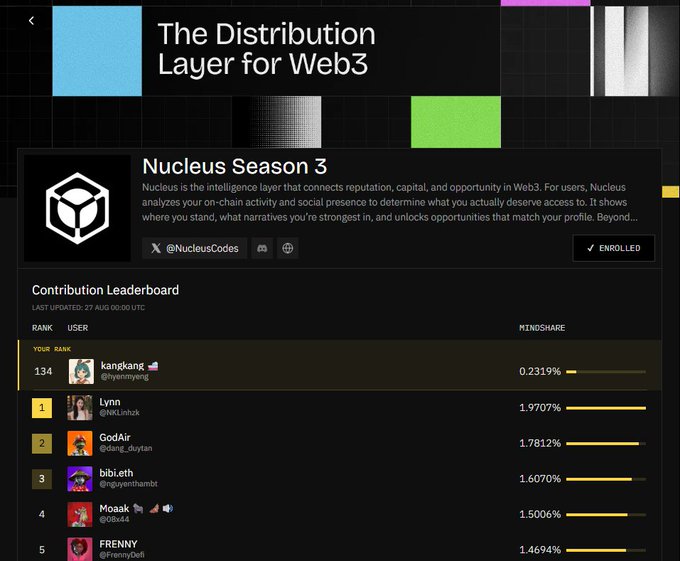The image size is (680, 561).
Task: Expand the truncated Nucleus description text
Action: [x=390, y=202]
